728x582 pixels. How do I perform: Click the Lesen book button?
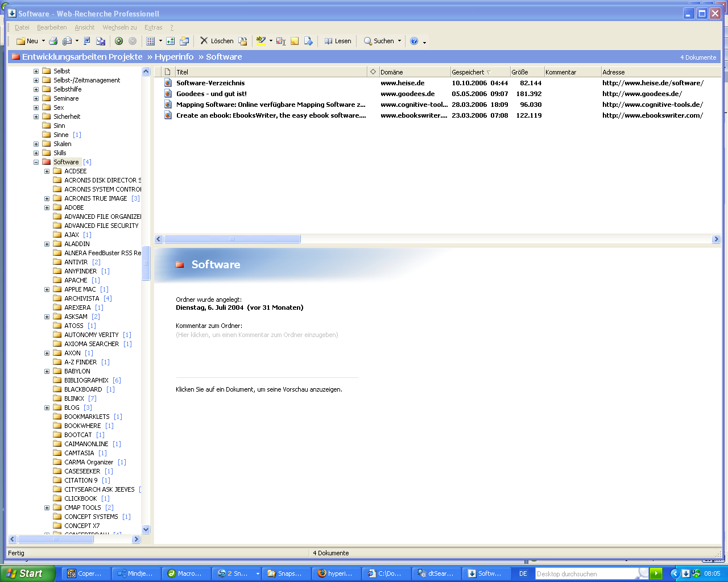tap(338, 41)
